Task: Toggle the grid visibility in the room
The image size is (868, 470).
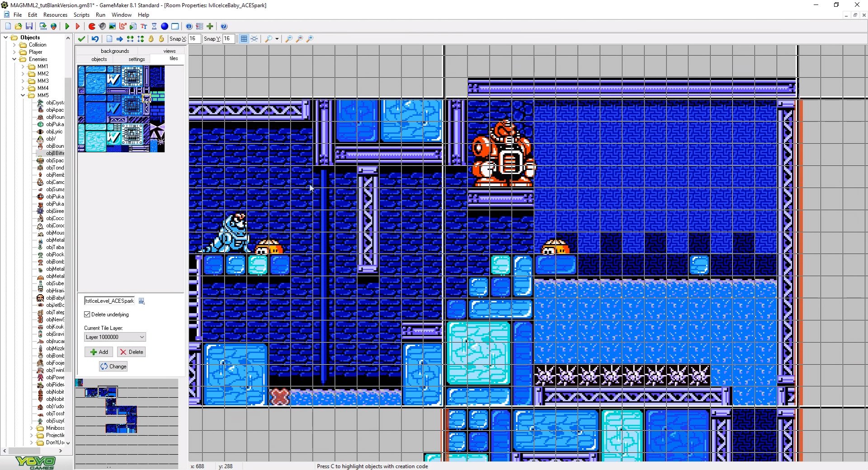Action: 244,39
